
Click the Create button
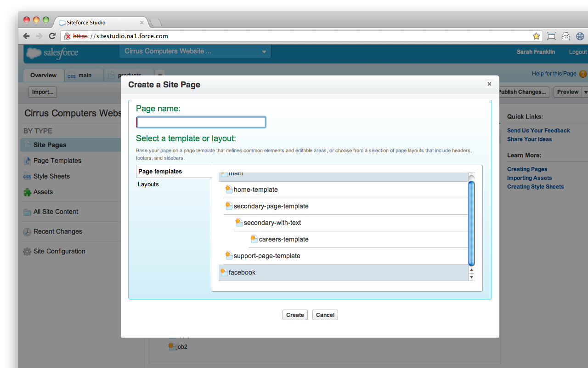(295, 315)
